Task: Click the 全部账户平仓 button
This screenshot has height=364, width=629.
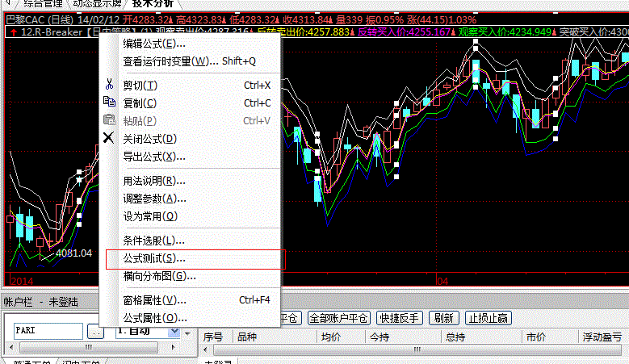Action: tap(338, 318)
